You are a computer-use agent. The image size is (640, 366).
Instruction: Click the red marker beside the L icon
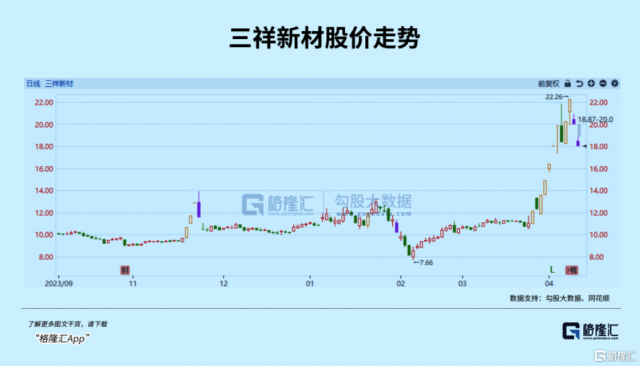571,270
